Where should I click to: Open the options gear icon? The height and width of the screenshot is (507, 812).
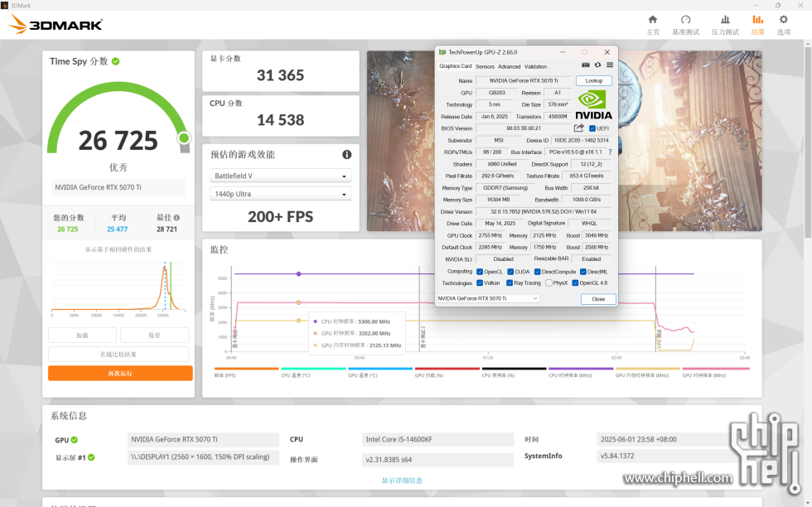tap(784, 20)
